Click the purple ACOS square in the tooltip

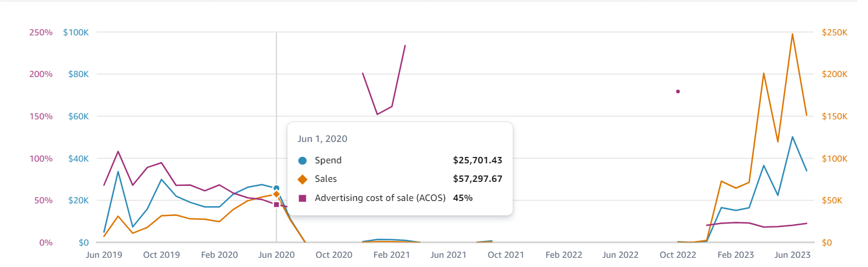302,198
